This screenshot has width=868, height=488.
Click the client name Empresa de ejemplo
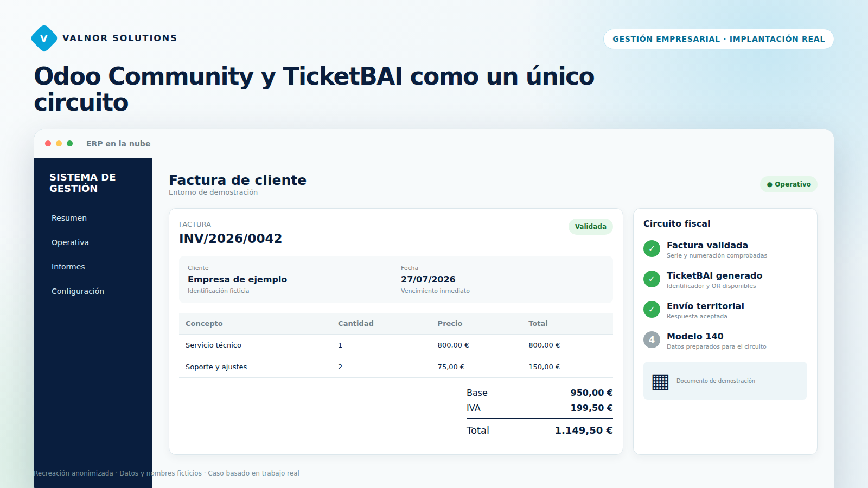coord(237,279)
